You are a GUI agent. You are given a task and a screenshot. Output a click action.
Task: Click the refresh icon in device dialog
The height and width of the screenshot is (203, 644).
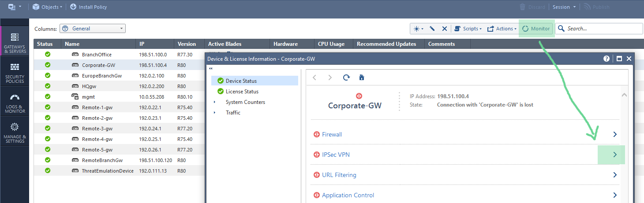coord(347,78)
